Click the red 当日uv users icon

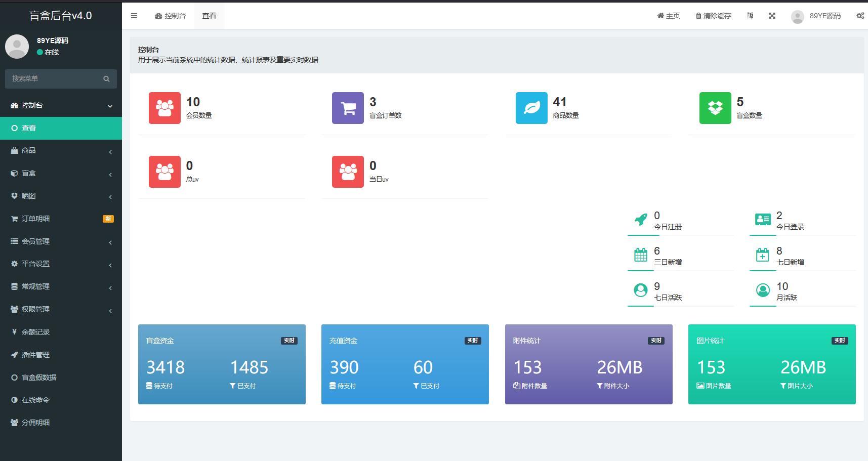(348, 172)
